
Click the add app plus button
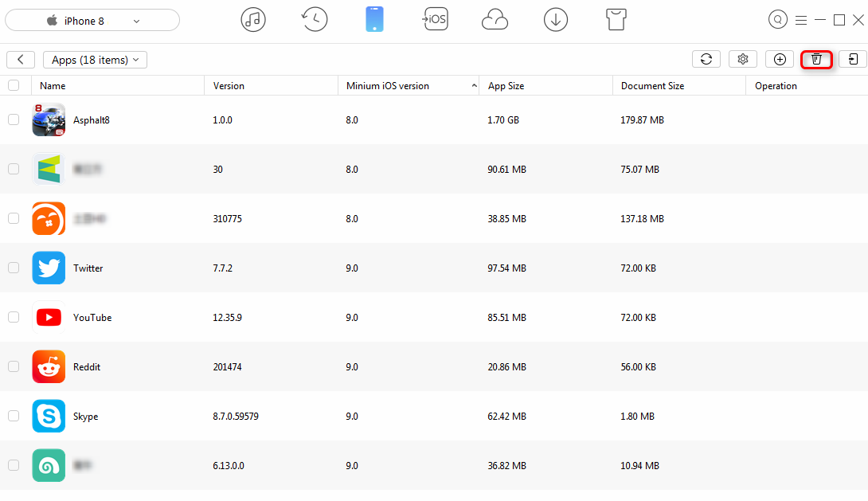(x=780, y=59)
